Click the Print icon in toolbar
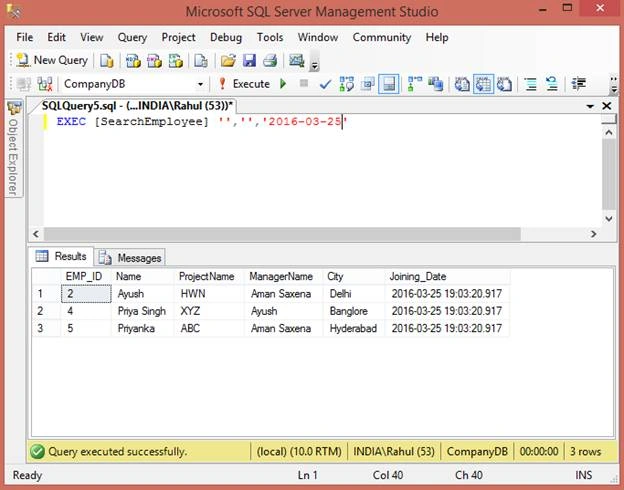Viewport: 624px width, 490px height. click(x=270, y=61)
